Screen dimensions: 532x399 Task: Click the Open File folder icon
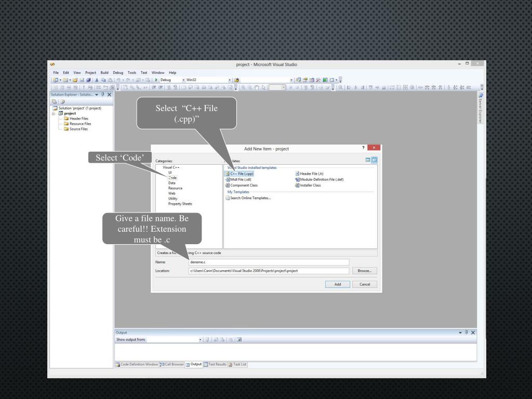(x=75, y=80)
